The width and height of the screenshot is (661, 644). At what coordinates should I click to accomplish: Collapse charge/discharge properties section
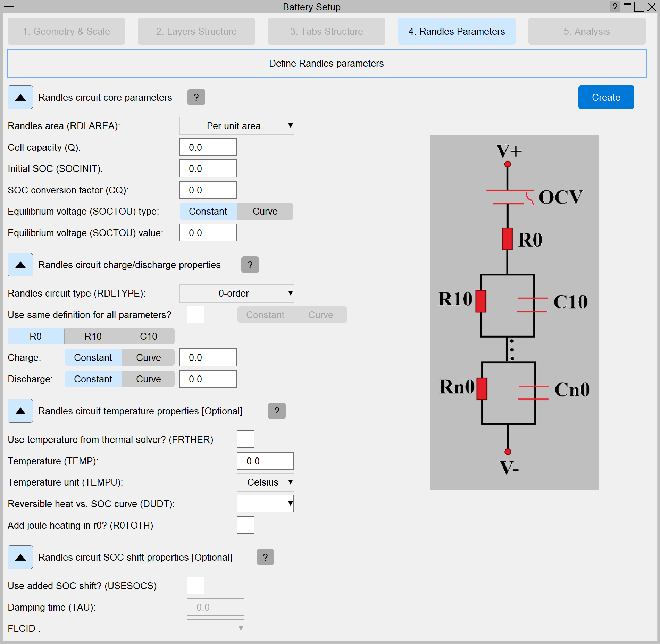click(20, 265)
